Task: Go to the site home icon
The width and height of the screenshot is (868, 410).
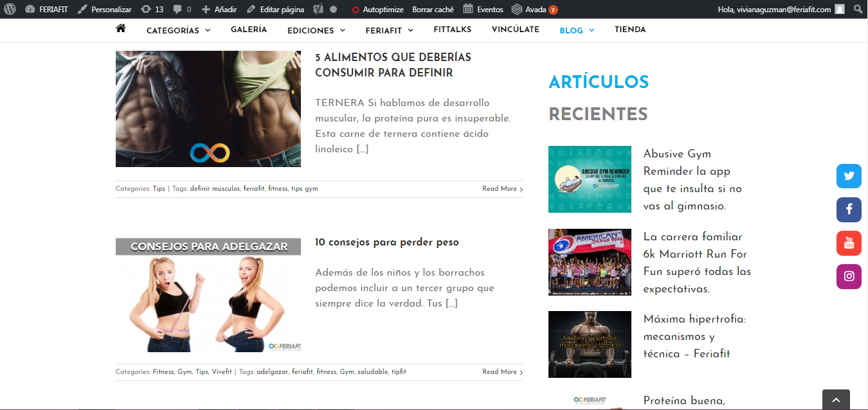Action: 120,29
